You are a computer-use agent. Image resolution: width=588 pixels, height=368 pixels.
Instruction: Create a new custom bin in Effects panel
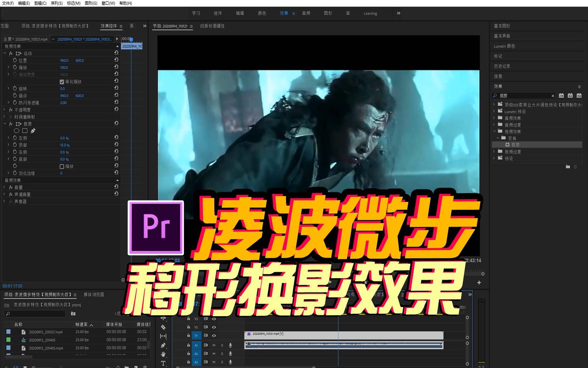568,167
